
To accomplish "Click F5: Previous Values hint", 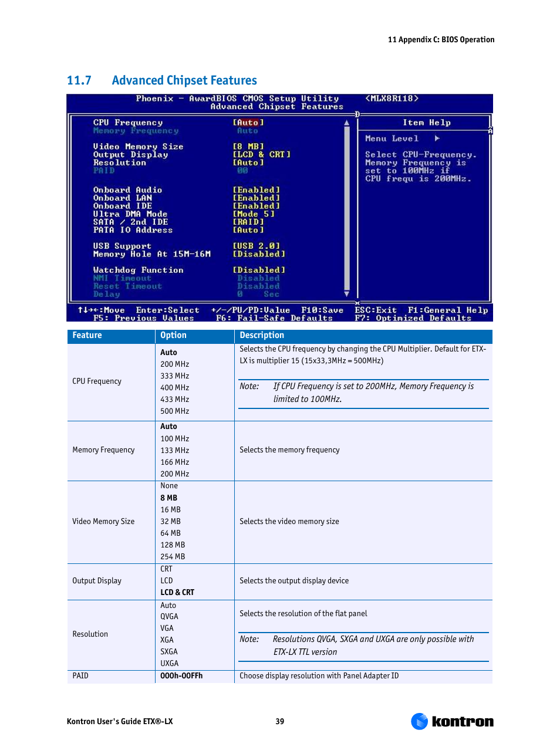I will coord(144,318).
